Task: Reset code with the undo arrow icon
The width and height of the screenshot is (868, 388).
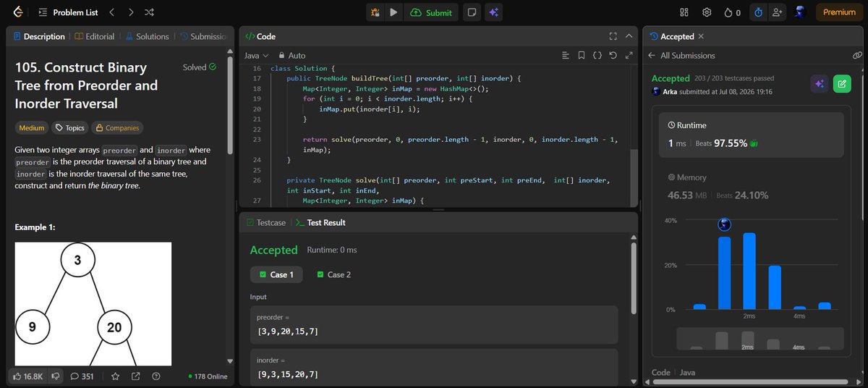Action: point(613,55)
